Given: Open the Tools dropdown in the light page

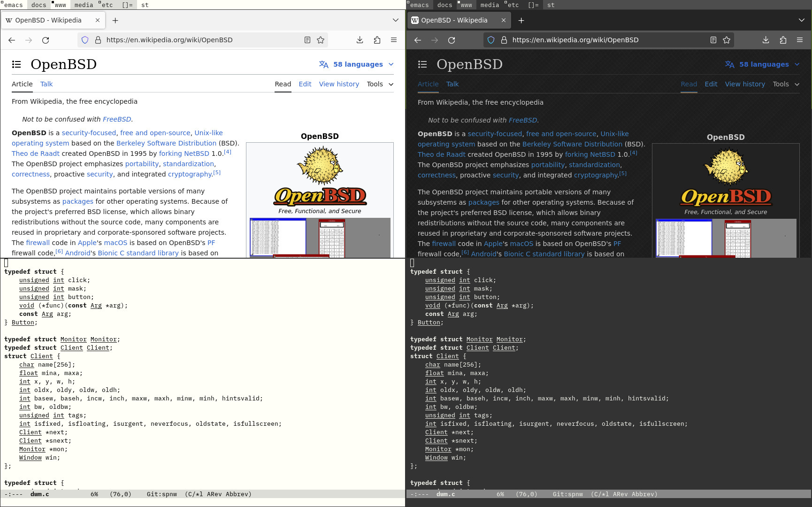Looking at the screenshot, I should [380, 84].
